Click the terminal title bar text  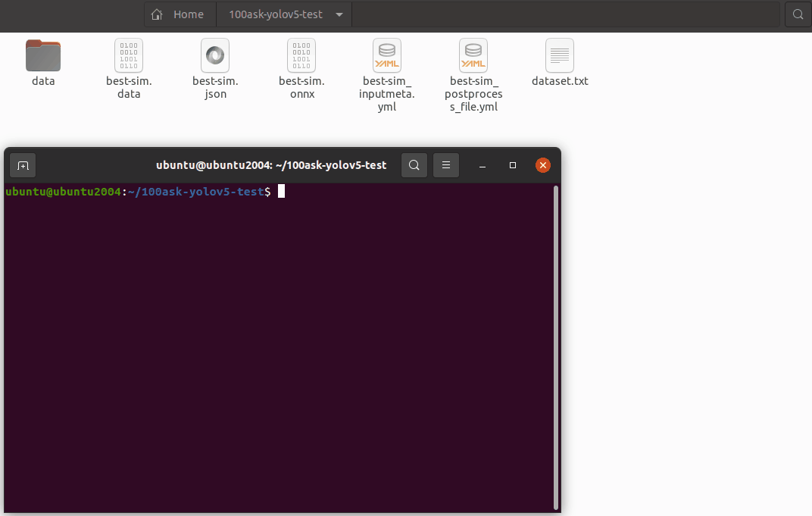271,165
